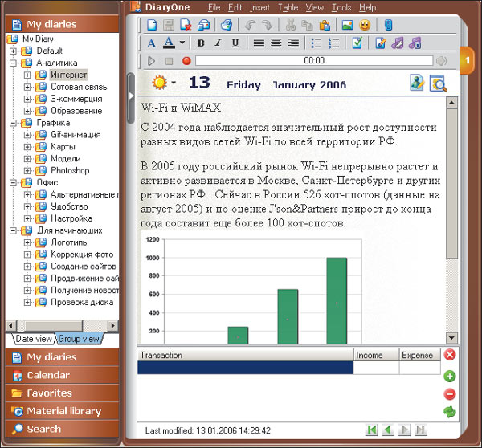Open the Material library panel
This screenshot has height=448, width=482.
(x=63, y=411)
